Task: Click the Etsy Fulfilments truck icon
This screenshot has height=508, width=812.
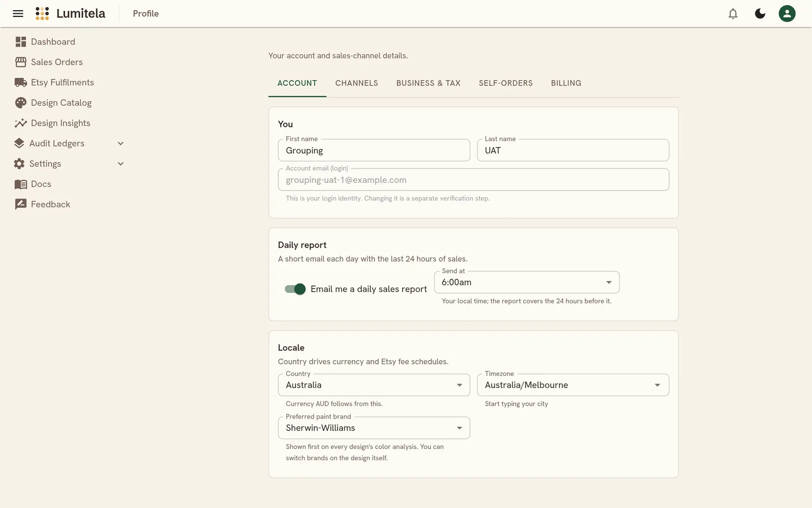Action: pos(21,82)
